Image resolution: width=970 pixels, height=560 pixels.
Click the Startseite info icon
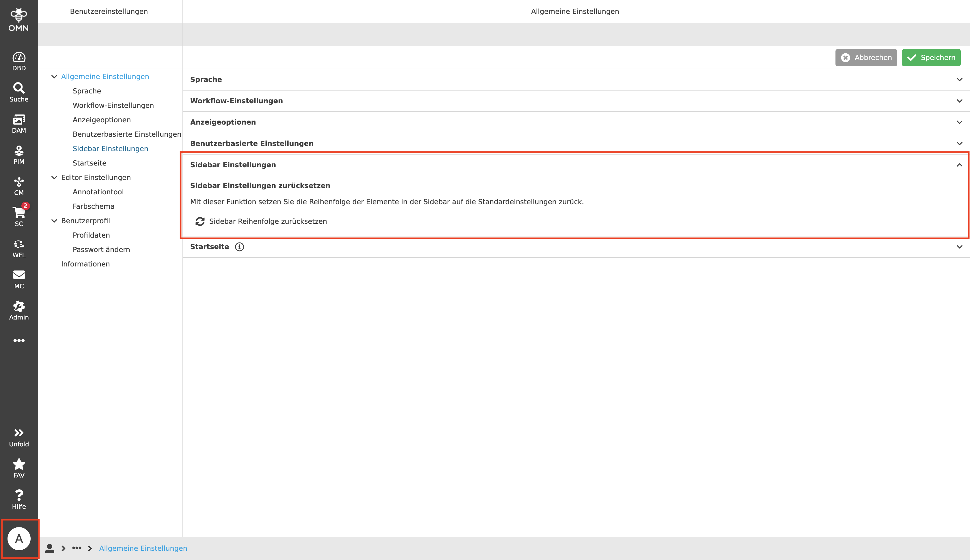(239, 247)
